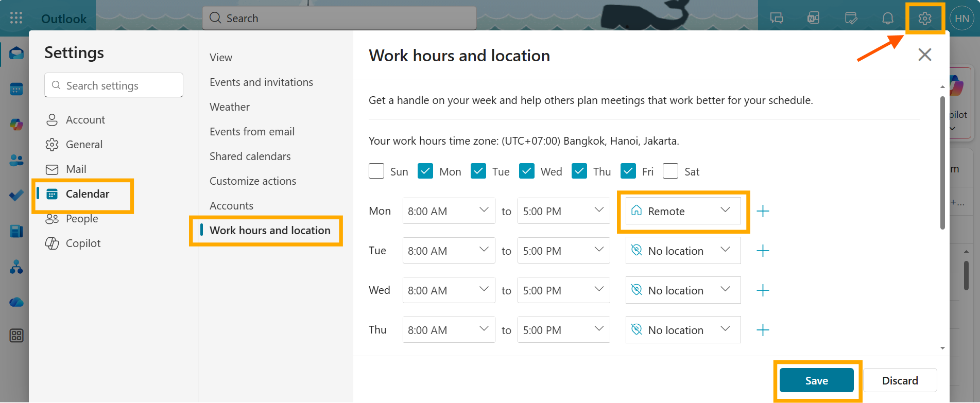Open Shared calendars settings

250,156
